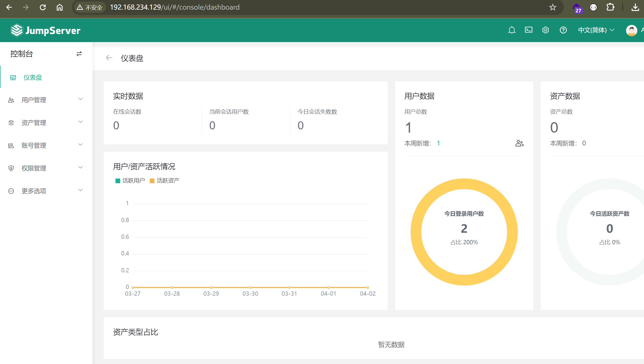644x364 pixels.
Task: Open system settings gear icon
Action: (546, 30)
